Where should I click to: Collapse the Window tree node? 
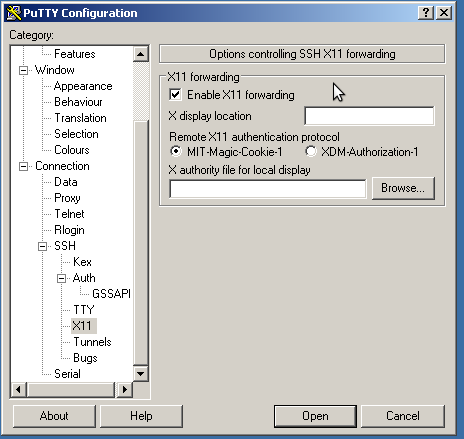click(x=23, y=70)
